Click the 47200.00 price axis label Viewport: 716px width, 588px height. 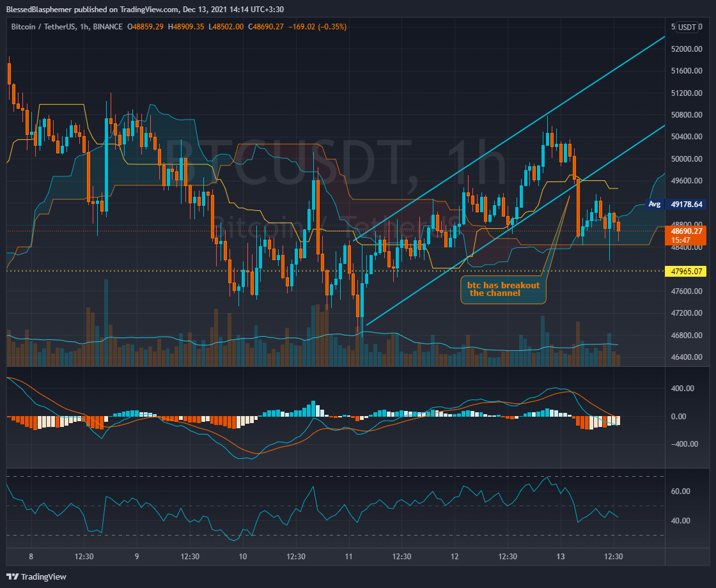click(x=687, y=313)
